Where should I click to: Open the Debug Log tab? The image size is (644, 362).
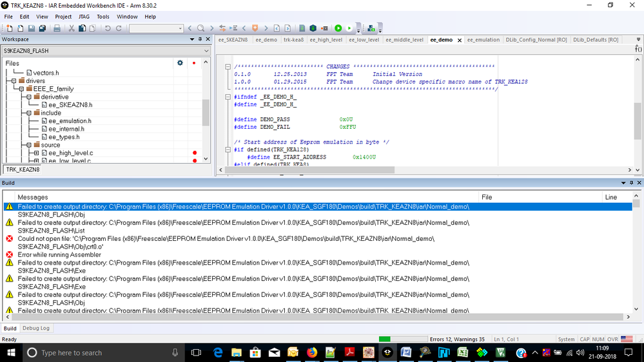[x=35, y=328]
